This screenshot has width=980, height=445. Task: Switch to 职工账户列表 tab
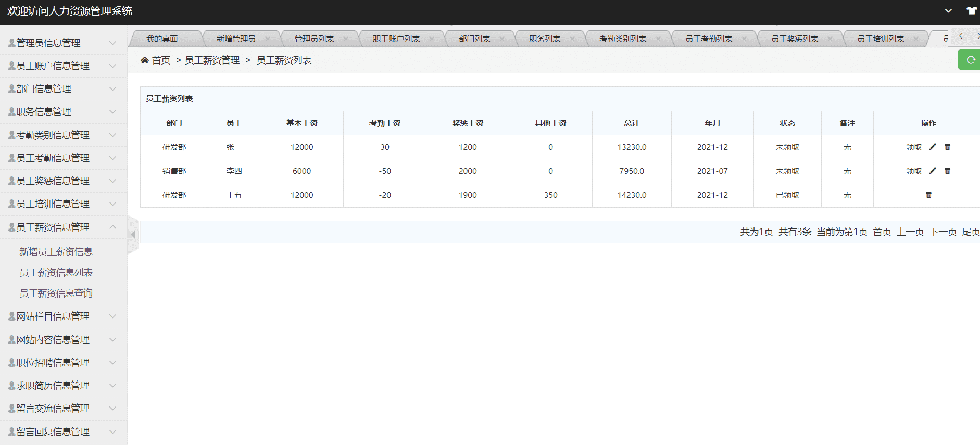pyautogui.click(x=396, y=39)
